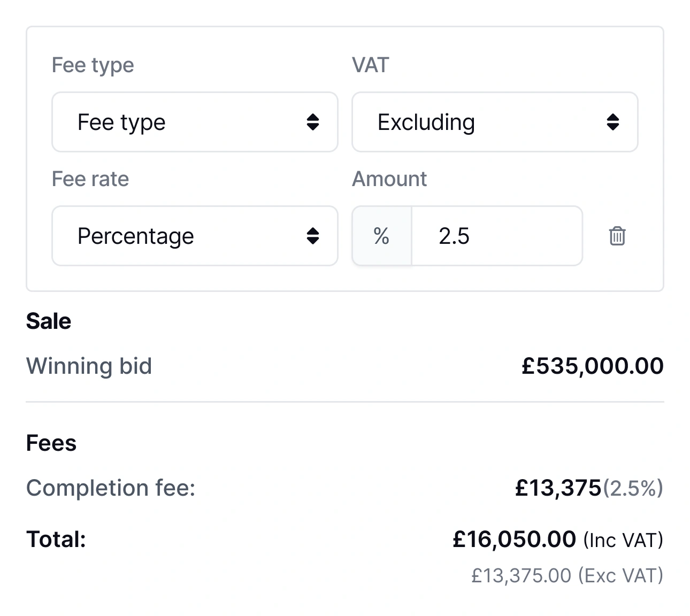Image resolution: width=690 pixels, height=616 pixels.
Task: Click the completion fee value £13,375
Action: point(558,488)
